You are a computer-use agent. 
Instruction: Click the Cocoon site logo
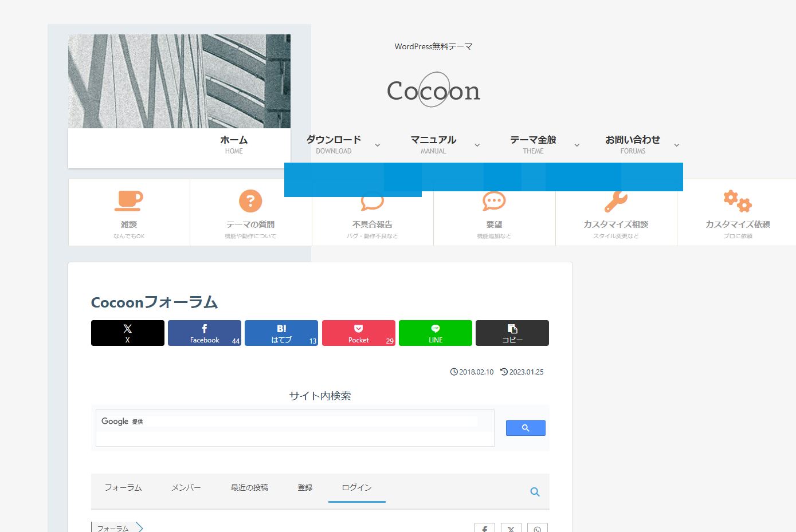[x=434, y=90]
